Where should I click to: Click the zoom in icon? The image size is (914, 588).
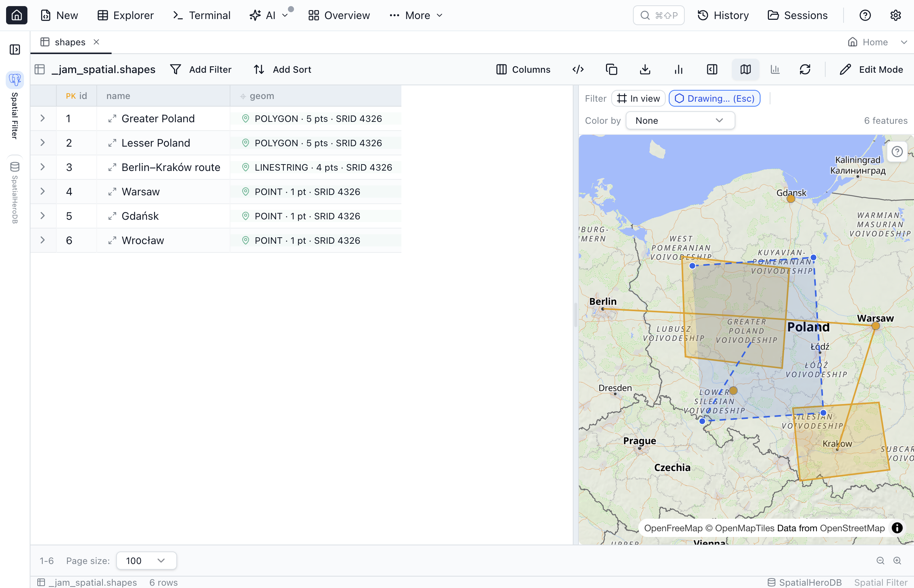click(897, 561)
